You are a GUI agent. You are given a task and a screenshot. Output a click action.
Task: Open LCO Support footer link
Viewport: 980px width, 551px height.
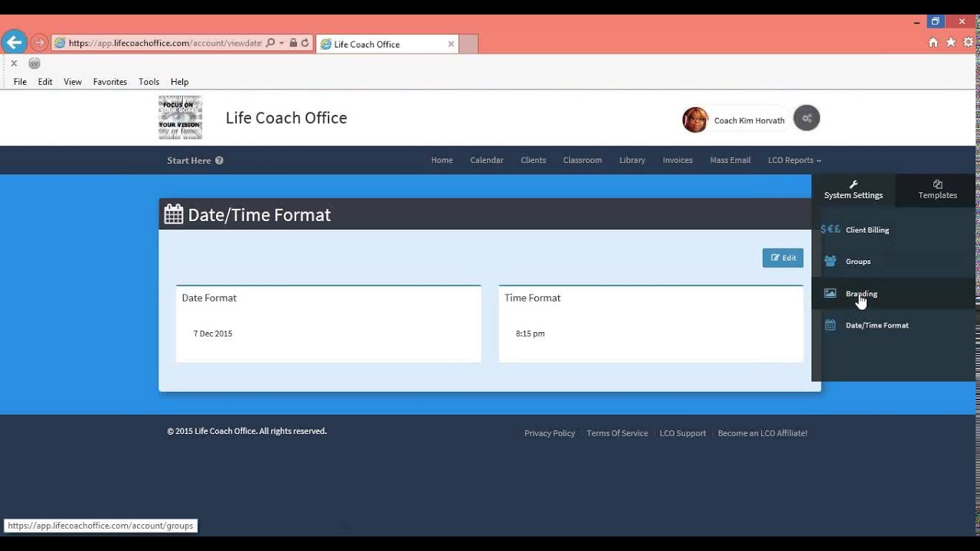click(x=683, y=433)
